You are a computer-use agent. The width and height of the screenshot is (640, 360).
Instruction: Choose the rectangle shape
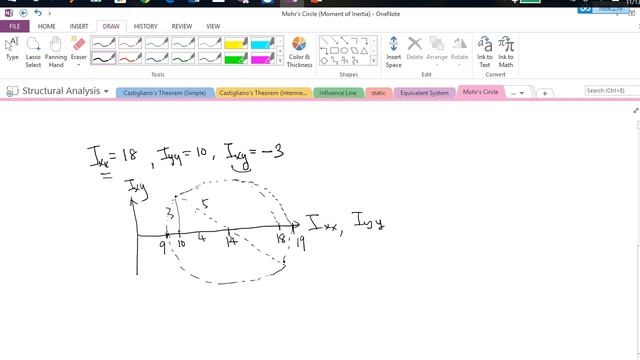(334, 51)
